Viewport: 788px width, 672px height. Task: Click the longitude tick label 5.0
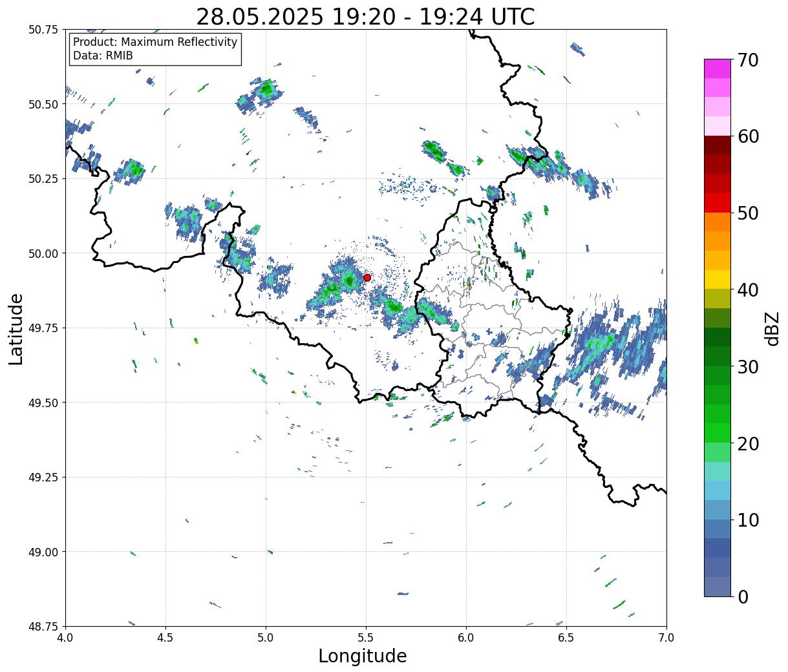pyautogui.click(x=266, y=638)
